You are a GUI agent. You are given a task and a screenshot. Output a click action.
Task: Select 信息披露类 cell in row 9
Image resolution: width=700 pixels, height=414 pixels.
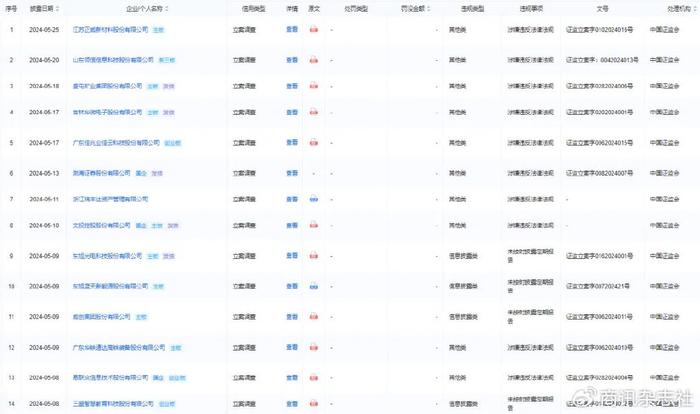pyautogui.click(x=463, y=256)
